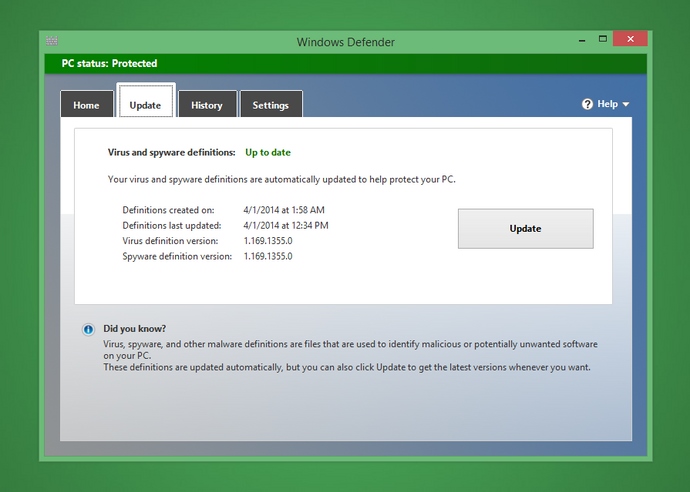The image size is (690, 492).
Task: Click the blue info icon beside Did you know
Action: click(x=88, y=329)
